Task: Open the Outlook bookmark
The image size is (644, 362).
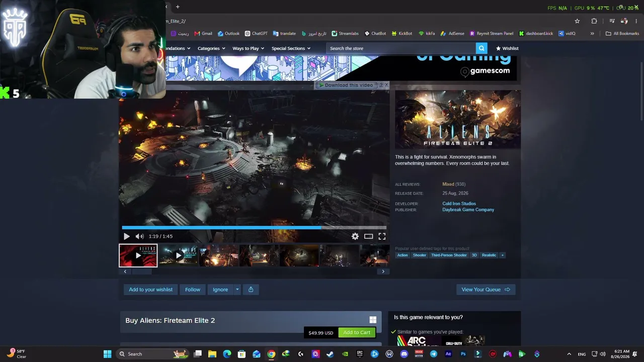Action: pyautogui.click(x=228, y=34)
